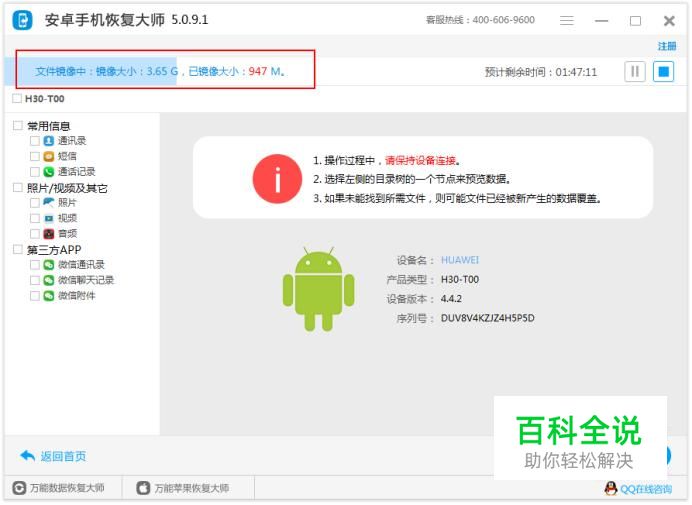The image size is (692, 505).
Task: Select the 微信聊天记录 tree node
Action: point(86,280)
